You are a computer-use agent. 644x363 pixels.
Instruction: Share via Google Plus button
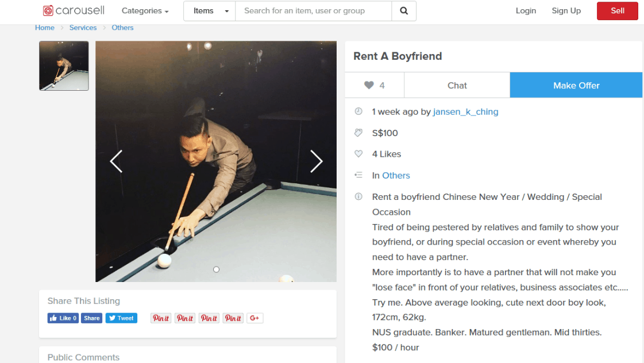(254, 318)
